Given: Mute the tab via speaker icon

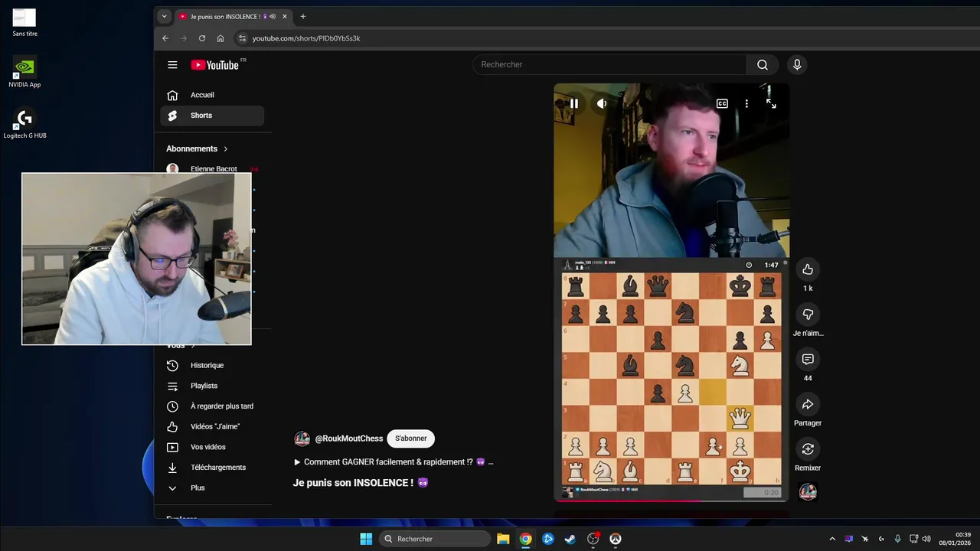Looking at the screenshot, I should point(273,16).
